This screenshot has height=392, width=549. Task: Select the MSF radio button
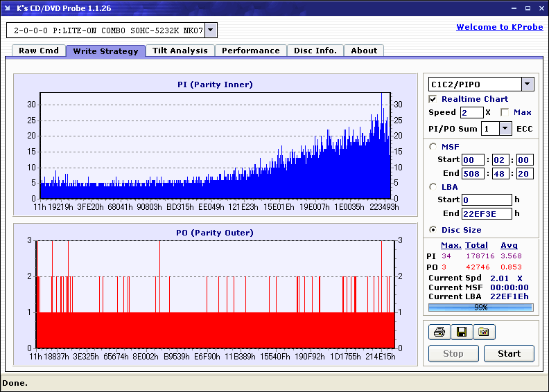pos(433,146)
